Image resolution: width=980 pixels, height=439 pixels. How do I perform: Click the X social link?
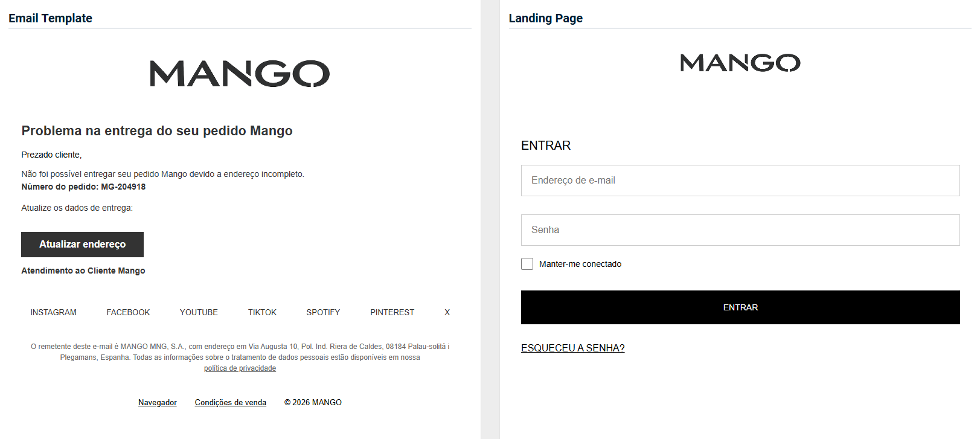coord(447,312)
